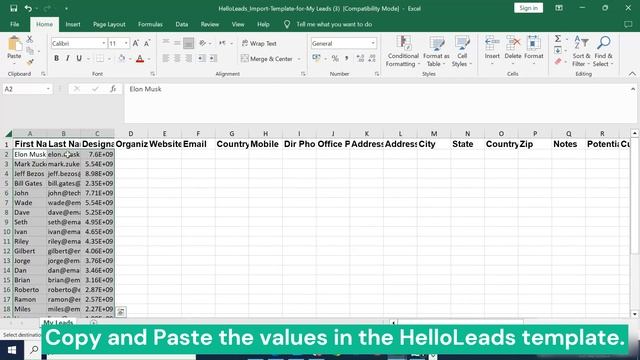640x360 pixels.
Task: Increase font size with larger A icon
Action: point(136,43)
